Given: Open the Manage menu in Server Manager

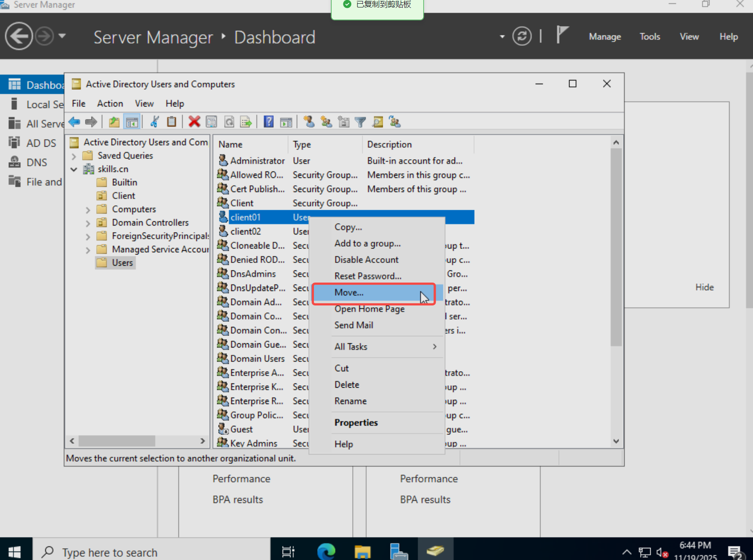Looking at the screenshot, I should pos(605,36).
